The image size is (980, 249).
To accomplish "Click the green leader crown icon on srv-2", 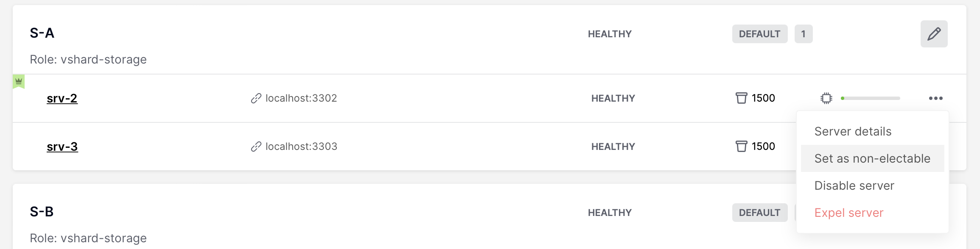I will (19, 81).
